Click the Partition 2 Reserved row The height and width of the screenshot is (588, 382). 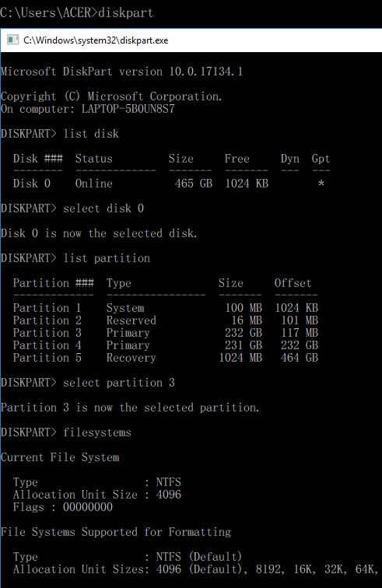pyautogui.click(x=166, y=320)
